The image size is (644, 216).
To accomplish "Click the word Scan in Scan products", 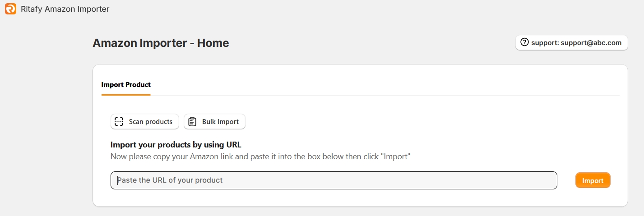I will 137,122.
